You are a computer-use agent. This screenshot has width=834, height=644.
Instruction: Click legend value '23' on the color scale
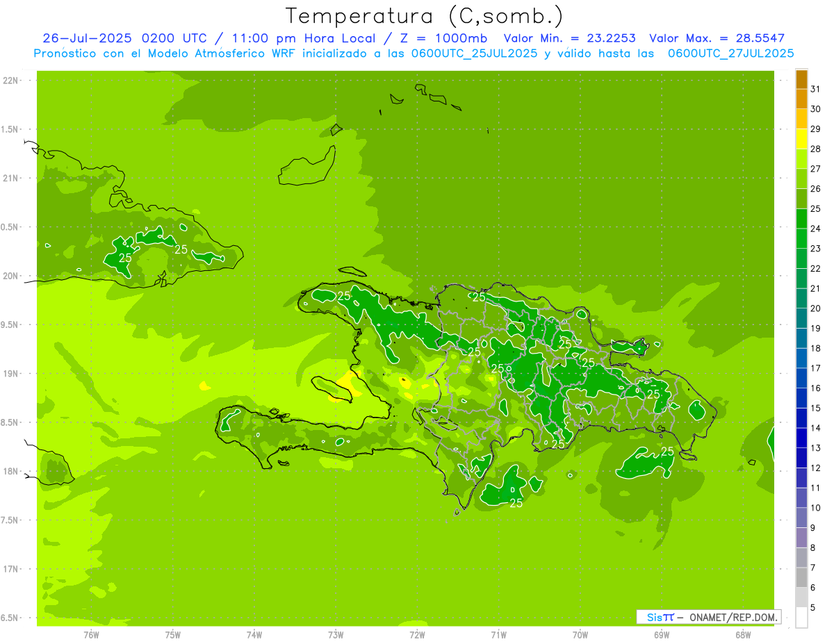coord(816,248)
